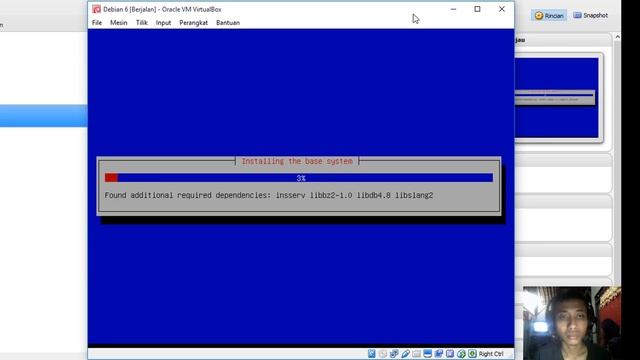Maximize the Debian 6 VM window
This screenshot has height=360, width=640.
(x=477, y=9)
